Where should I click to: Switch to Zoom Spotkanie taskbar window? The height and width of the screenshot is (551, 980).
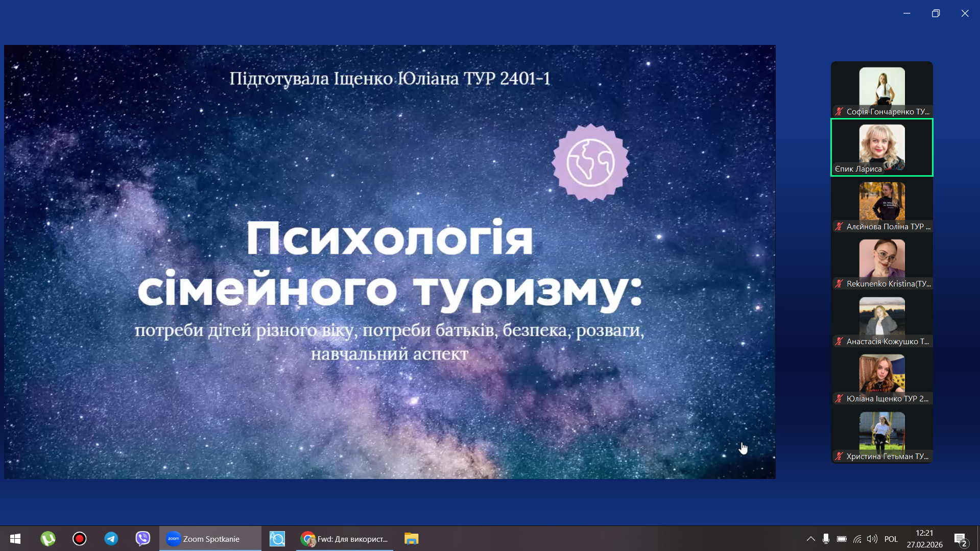click(x=210, y=539)
